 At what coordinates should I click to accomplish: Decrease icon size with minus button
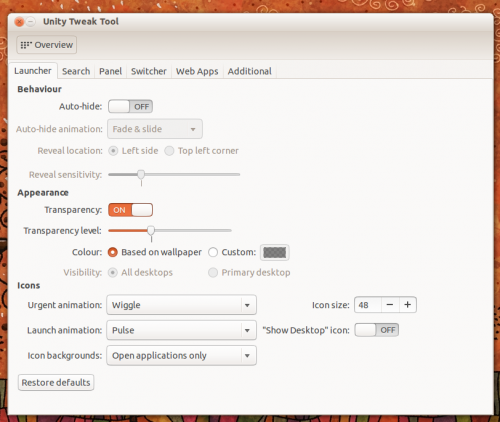390,305
